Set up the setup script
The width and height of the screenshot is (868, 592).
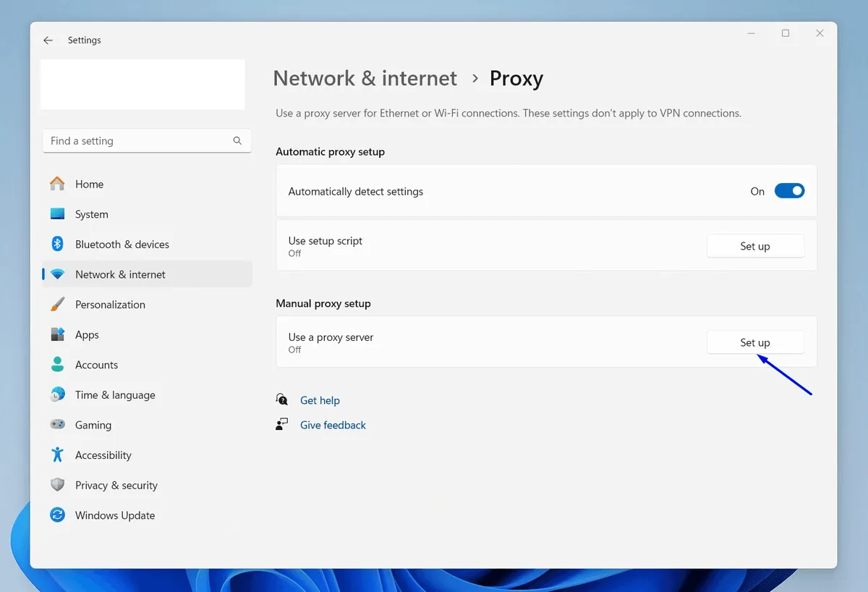[x=755, y=246]
